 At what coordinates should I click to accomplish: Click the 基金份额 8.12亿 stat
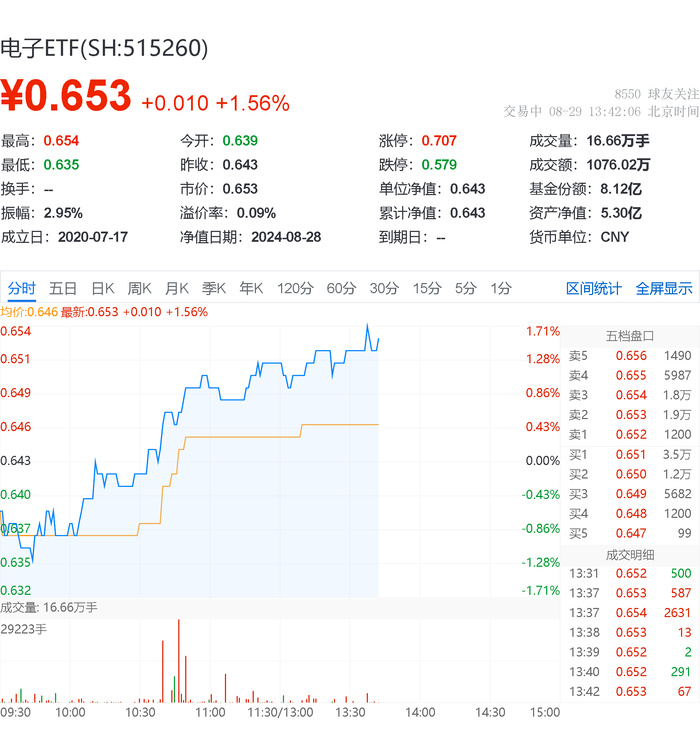pos(586,189)
